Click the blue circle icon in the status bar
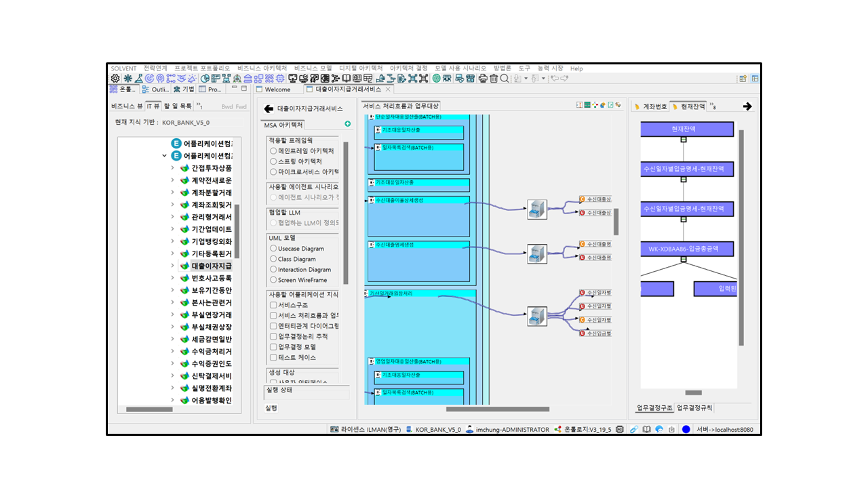This screenshot has height=488, width=868. coord(686,429)
